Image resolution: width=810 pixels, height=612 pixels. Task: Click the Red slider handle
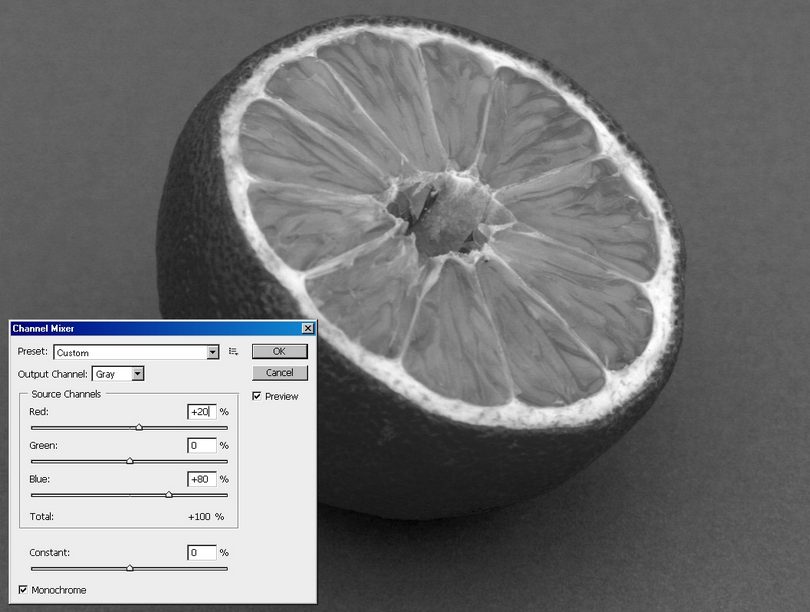point(139,427)
